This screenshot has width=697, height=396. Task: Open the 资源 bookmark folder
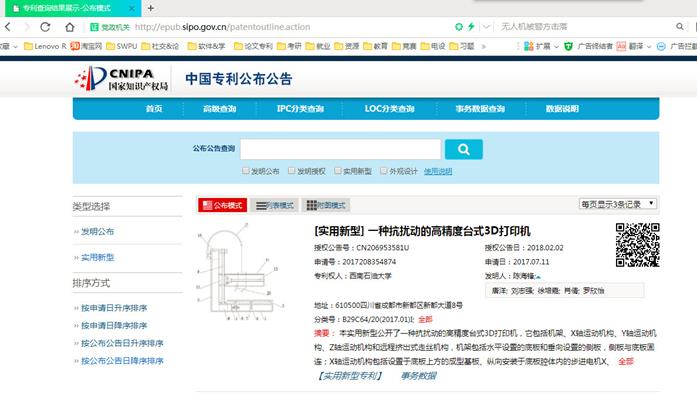click(x=347, y=46)
